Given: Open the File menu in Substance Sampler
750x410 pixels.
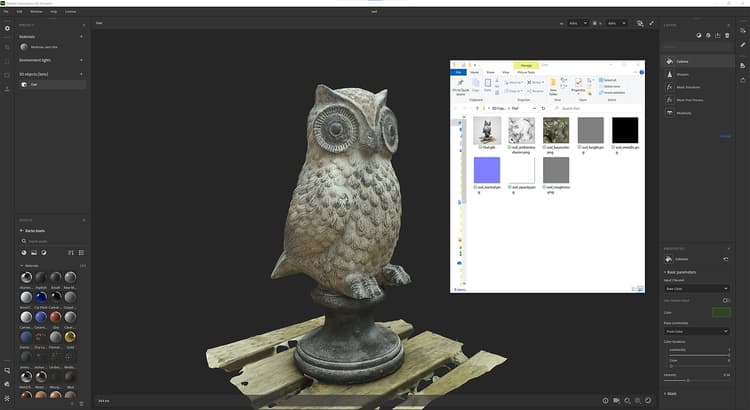Looking at the screenshot, I should (x=6, y=11).
